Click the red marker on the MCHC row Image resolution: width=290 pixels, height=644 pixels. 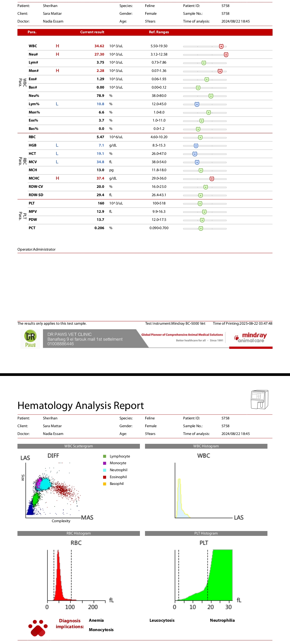(x=212, y=179)
